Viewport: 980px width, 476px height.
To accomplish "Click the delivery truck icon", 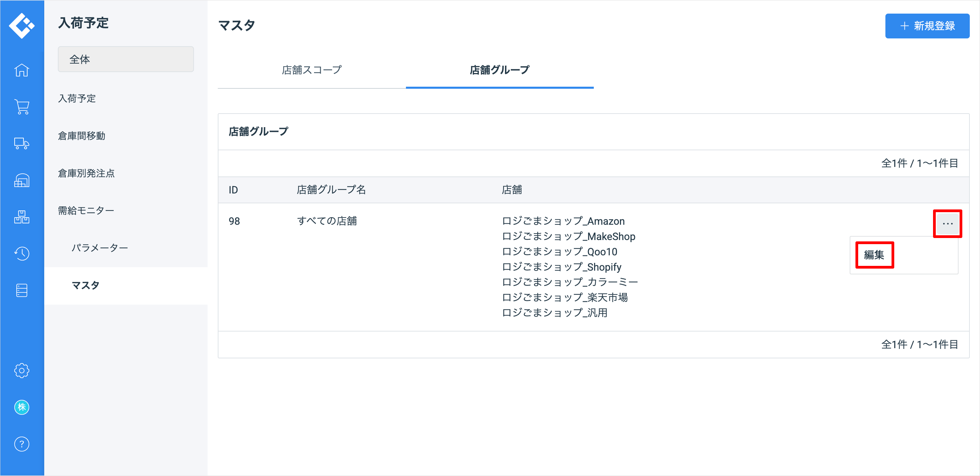I will 22,143.
